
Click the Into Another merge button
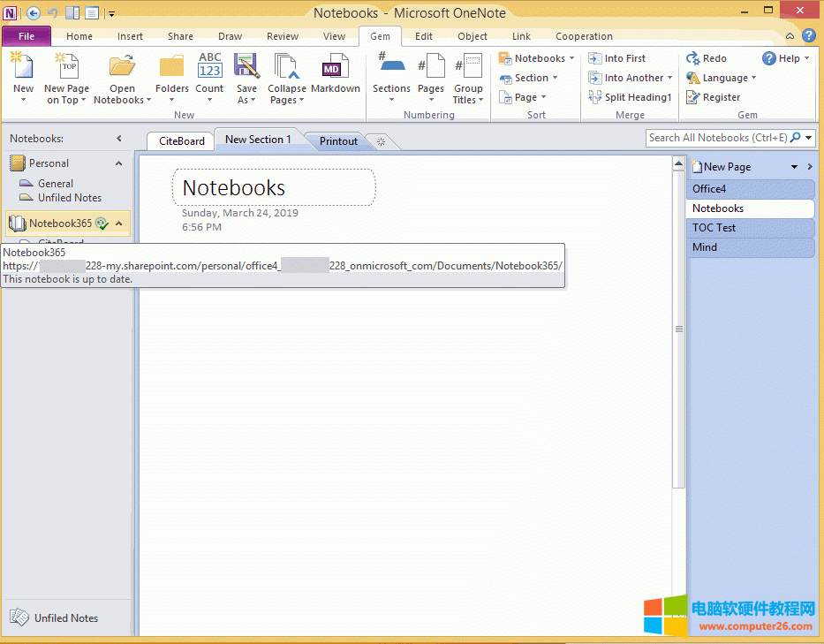point(630,78)
